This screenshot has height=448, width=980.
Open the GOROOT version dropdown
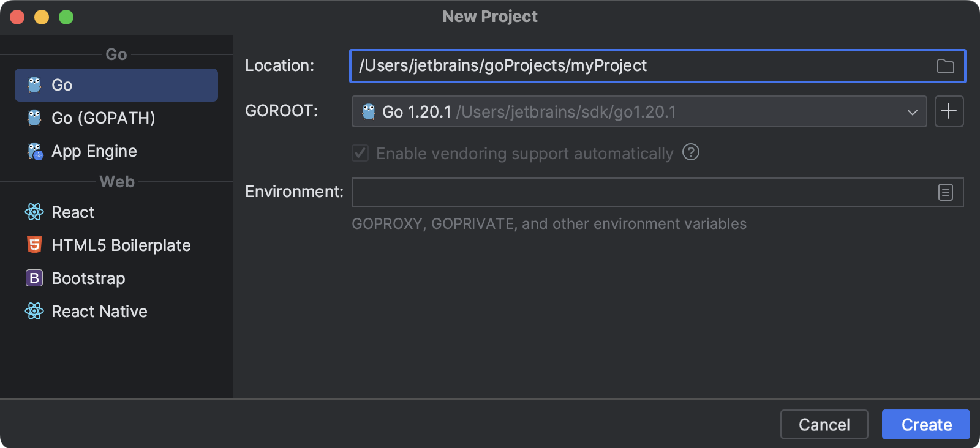click(x=914, y=111)
